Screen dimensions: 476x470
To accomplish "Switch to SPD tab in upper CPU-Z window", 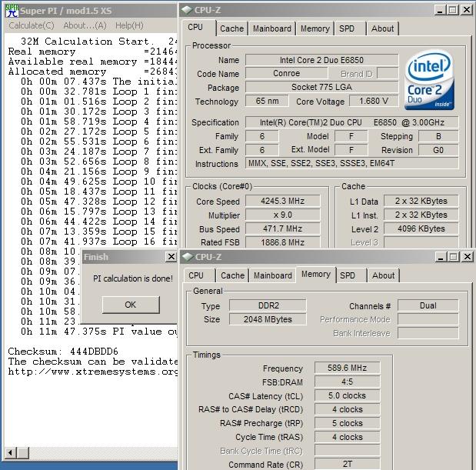I will click(x=350, y=28).
